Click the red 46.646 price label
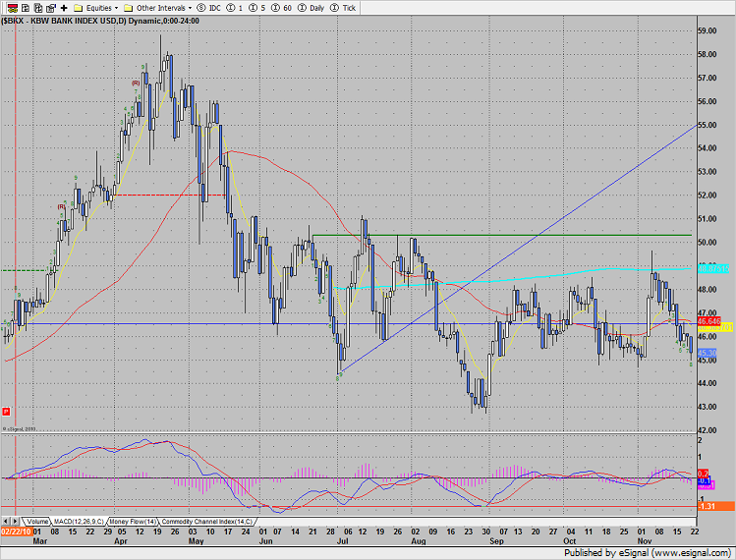736x560 pixels. [x=708, y=321]
